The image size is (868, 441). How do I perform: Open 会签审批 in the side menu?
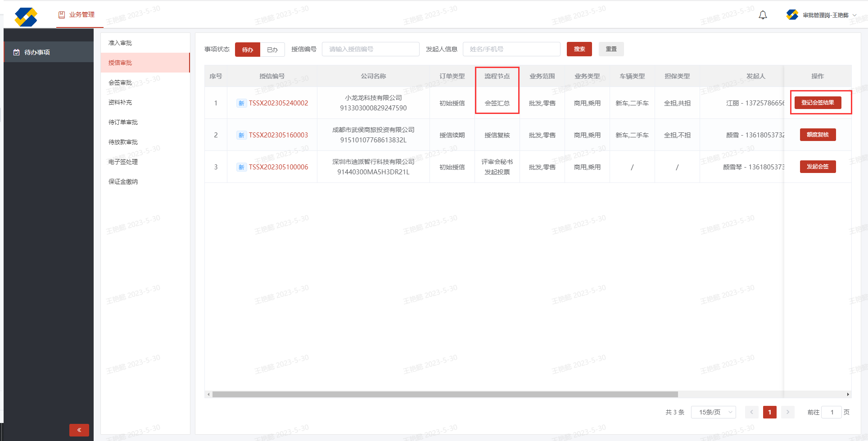pos(120,82)
